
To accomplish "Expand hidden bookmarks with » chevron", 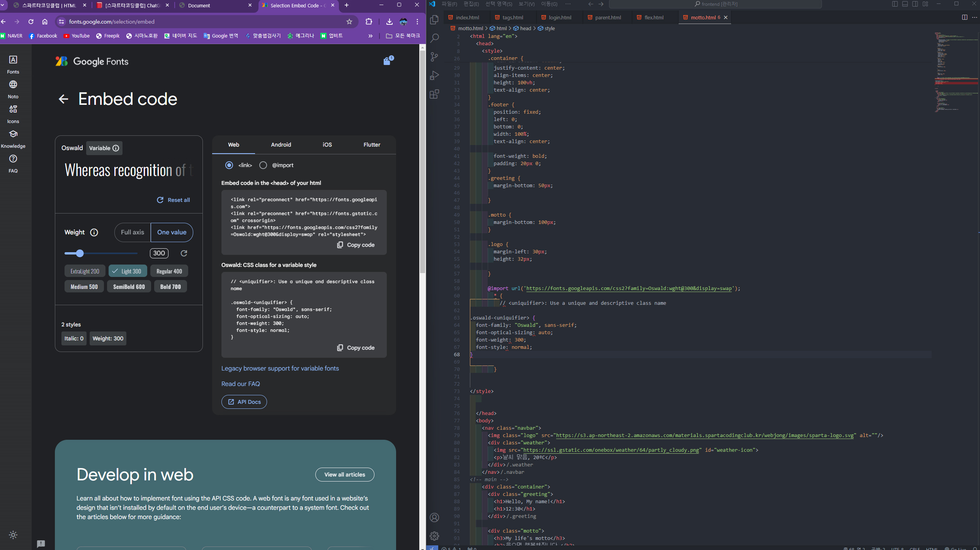I will (x=371, y=36).
